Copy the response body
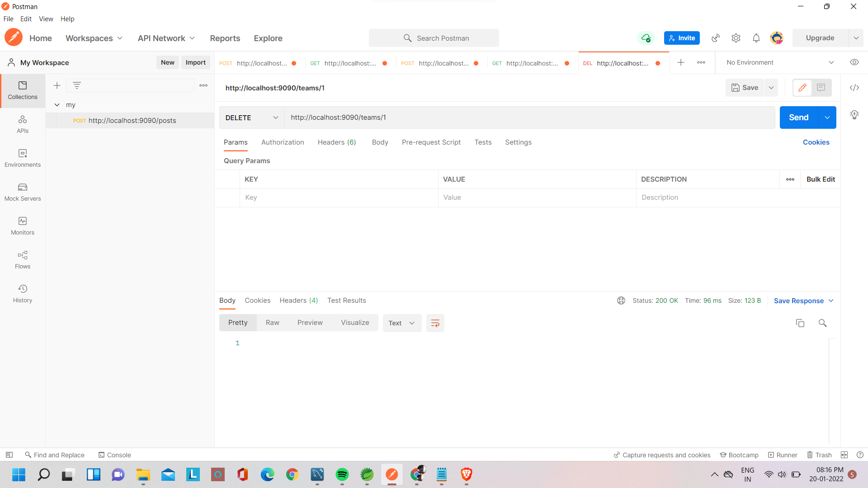This screenshot has height=488, width=868. coord(800,323)
